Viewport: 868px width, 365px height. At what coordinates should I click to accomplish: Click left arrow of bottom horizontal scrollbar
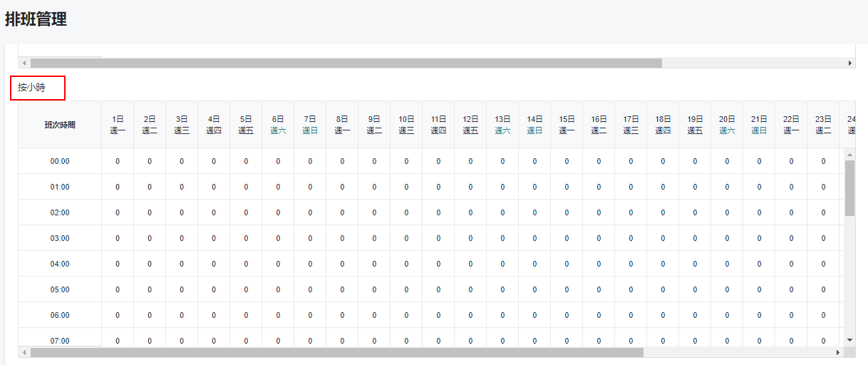pyautogui.click(x=24, y=353)
